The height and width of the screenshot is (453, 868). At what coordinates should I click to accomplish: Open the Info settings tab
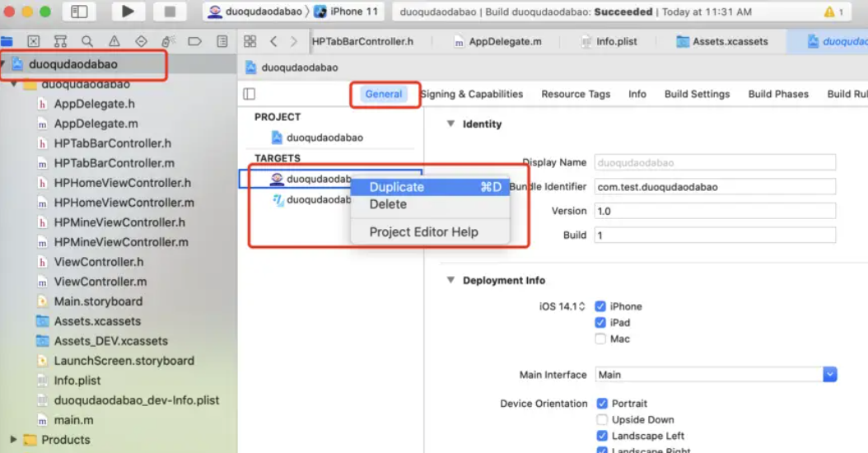tap(637, 94)
